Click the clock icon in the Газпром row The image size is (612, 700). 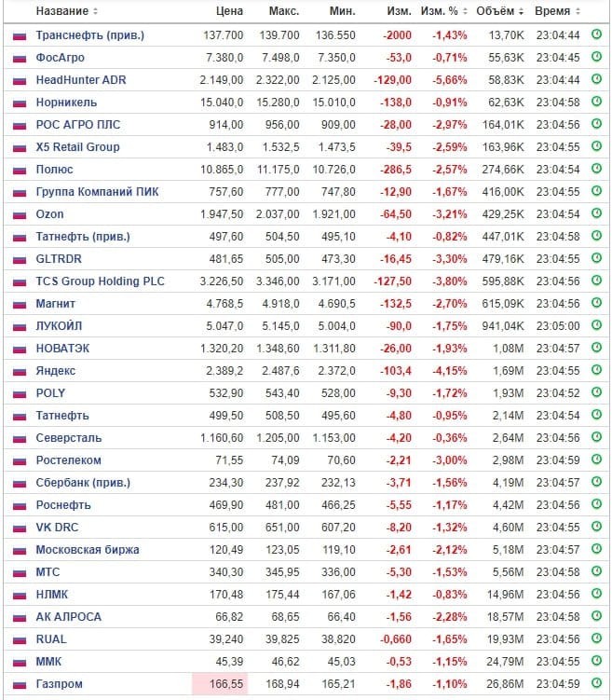pos(597,684)
